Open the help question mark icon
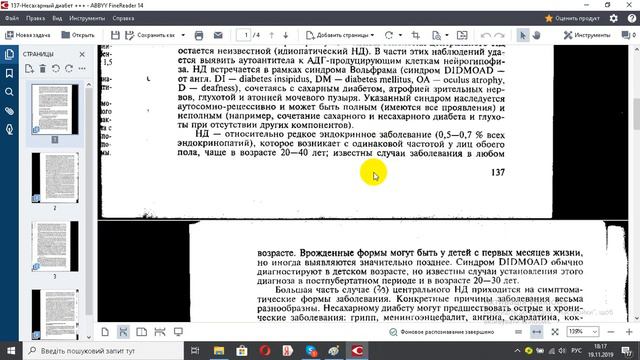Viewport: 640px width, 360px height. 632,18
